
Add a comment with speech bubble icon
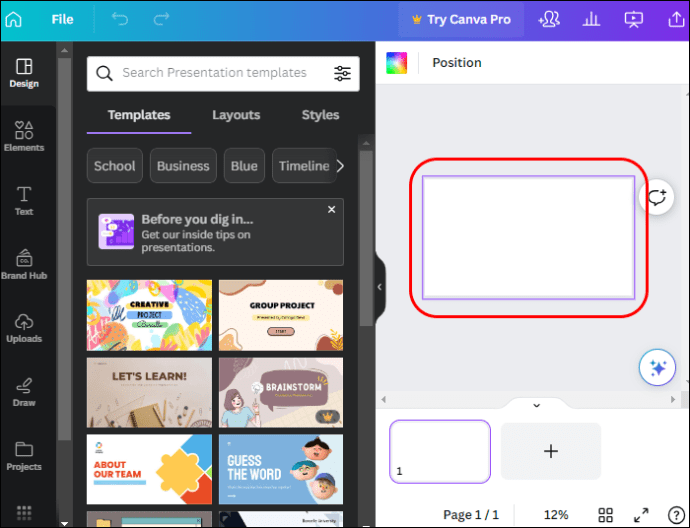[657, 197]
